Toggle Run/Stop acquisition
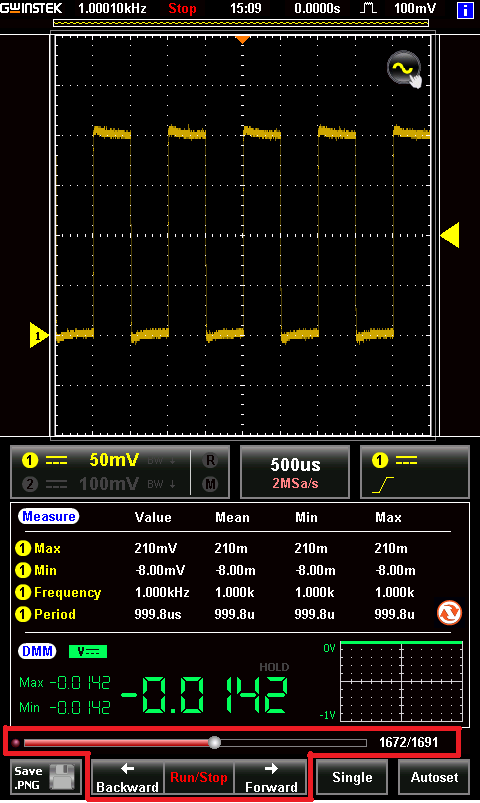The image size is (480, 803). (199, 777)
